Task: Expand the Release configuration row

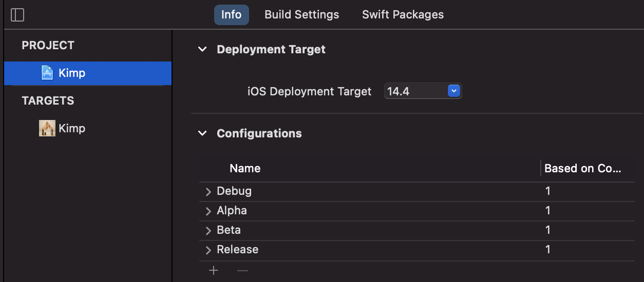Action: [208, 250]
